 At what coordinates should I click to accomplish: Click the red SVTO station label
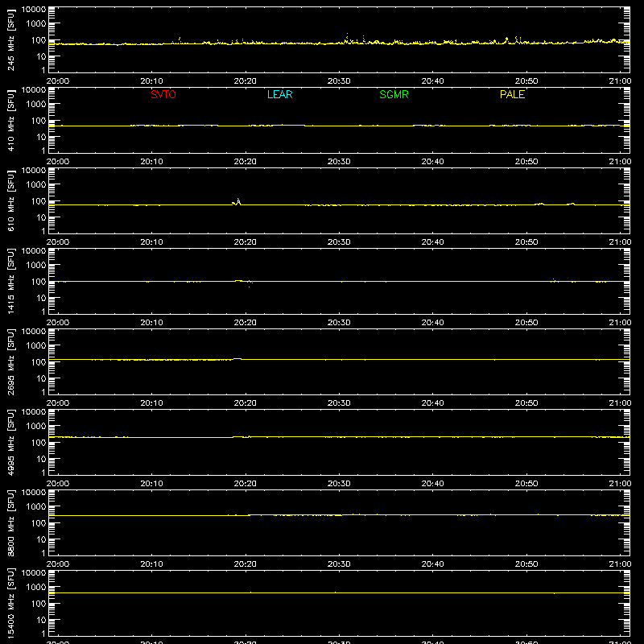pyautogui.click(x=163, y=94)
